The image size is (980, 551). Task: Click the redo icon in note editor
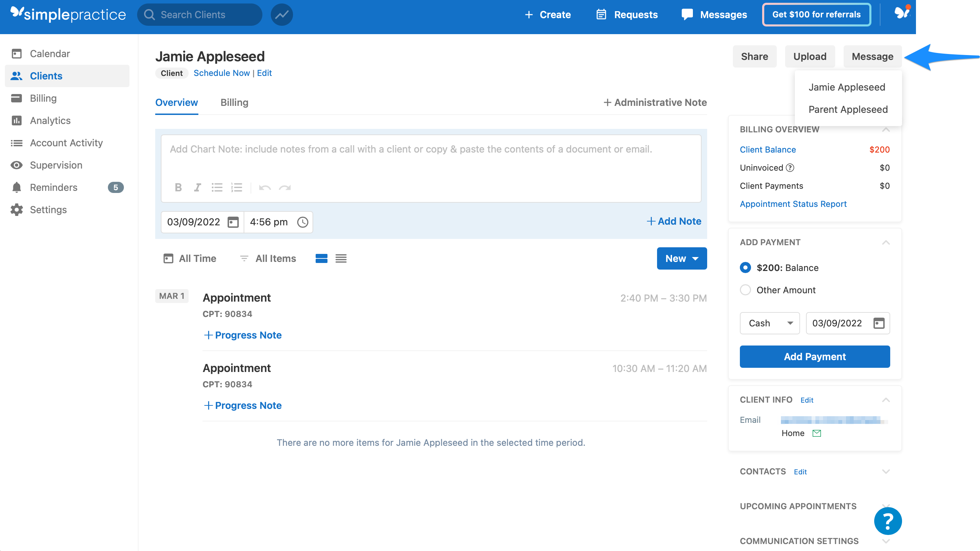[x=285, y=187]
